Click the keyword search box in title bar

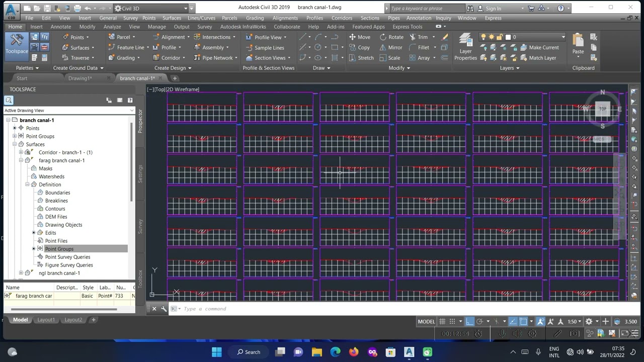[x=427, y=9]
